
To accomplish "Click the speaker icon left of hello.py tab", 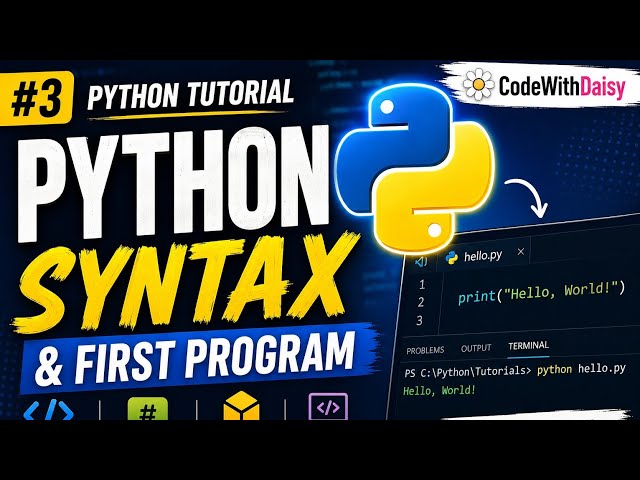I will pyautogui.click(x=421, y=261).
